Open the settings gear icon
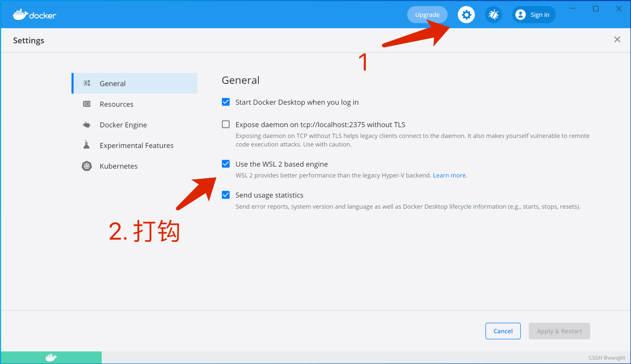The height and width of the screenshot is (364, 631). [x=466, y=15]
